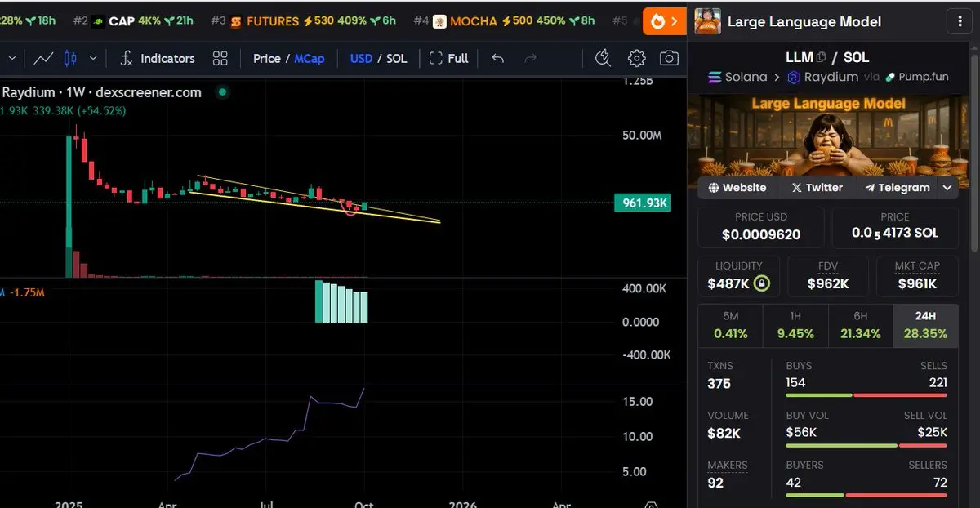The height and width of the screenshot is (508, 980).
Task: Click the Oct time axis label
Action: [363, 505]
